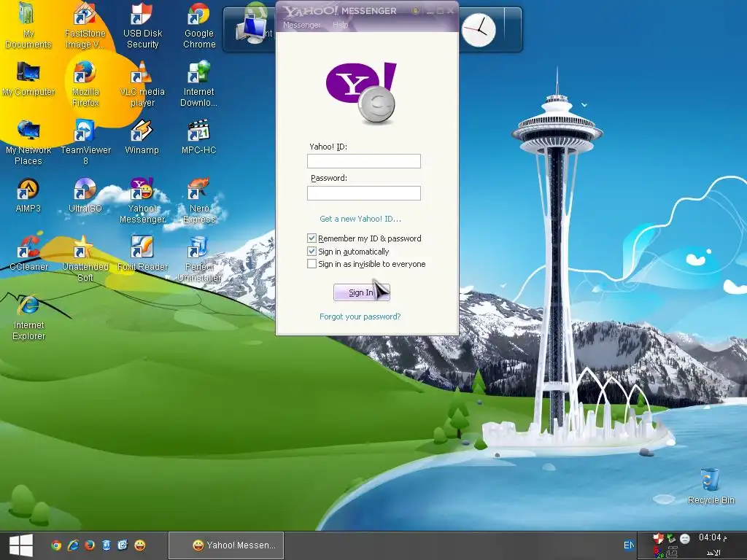The height and width of the screenshot is (560, 747).
Task: Open Yahoo! Messenger desktop shortcut
Action: [142, 201]
